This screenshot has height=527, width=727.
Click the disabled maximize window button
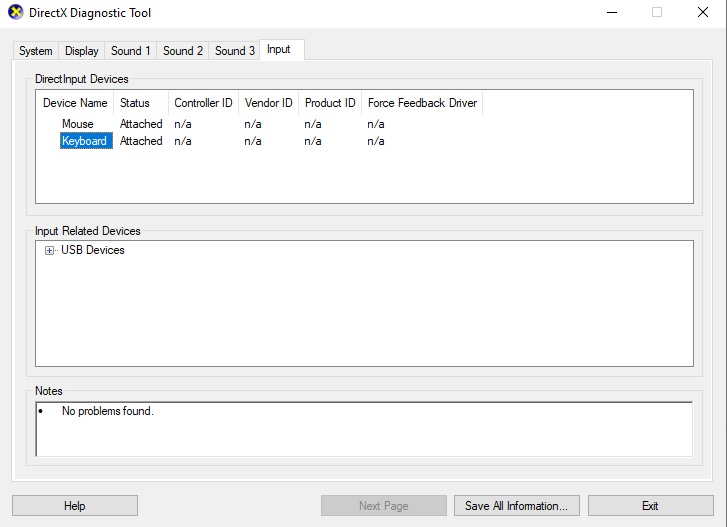click(x=657, y=13)
